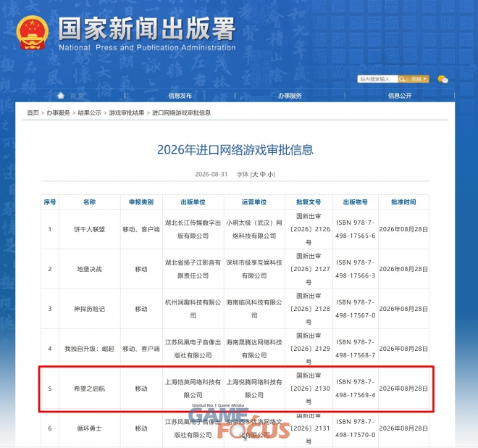
Task: Open the WeChat icon in header
Action: tap(443, 79)
